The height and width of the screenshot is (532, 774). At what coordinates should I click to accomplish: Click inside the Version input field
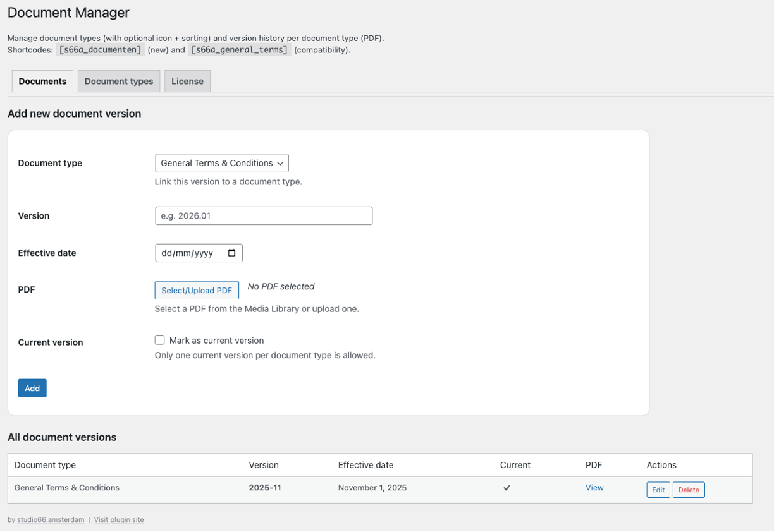[264, 215]
